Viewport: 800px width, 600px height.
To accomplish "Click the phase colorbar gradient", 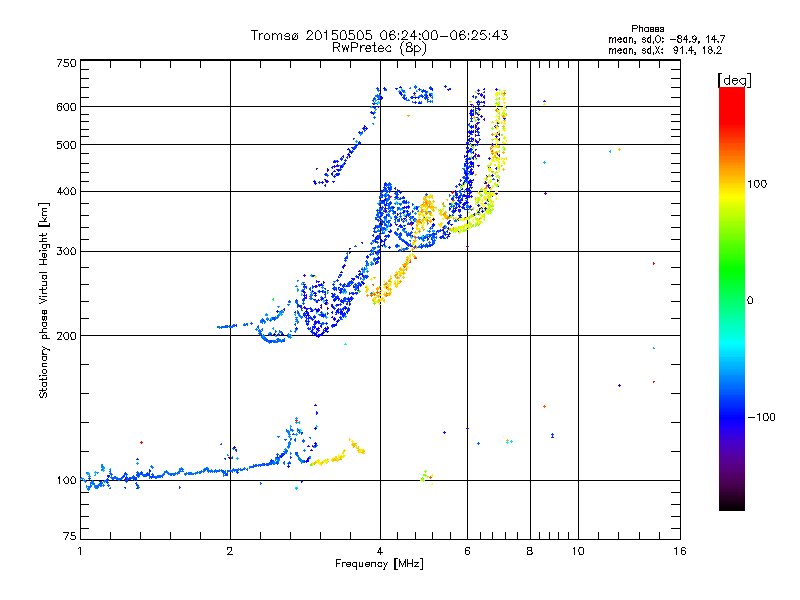I will (x=732, y=298).
